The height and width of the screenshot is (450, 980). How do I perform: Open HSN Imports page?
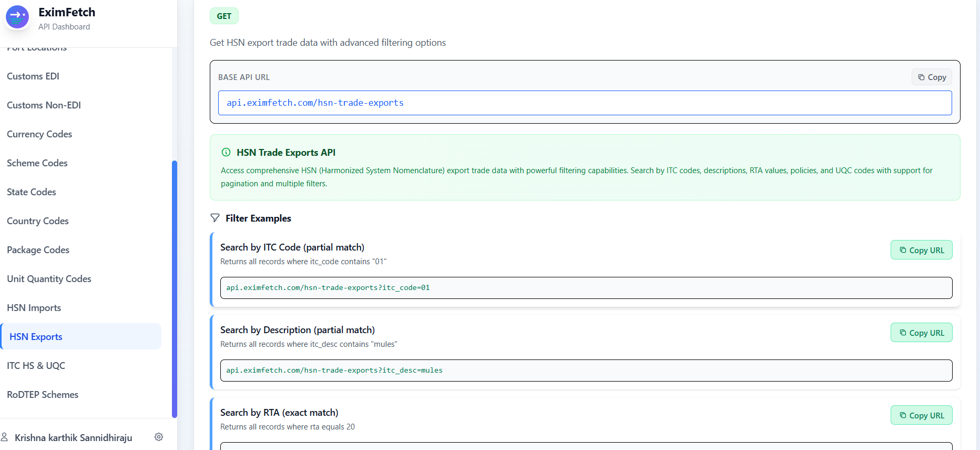pyautogui.click(x=34, y=308)
